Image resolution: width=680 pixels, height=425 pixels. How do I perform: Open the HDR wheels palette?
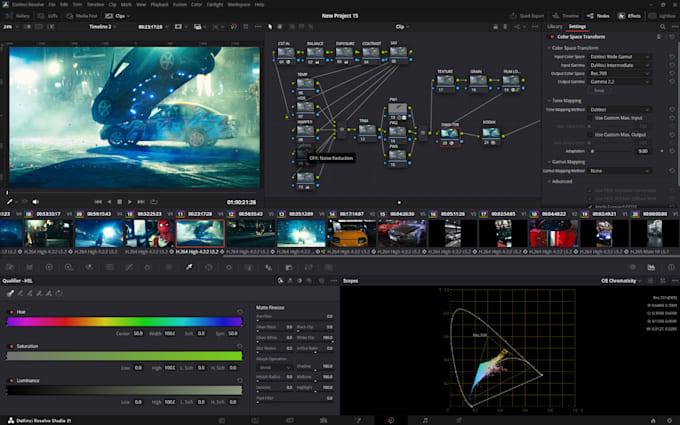pyautogui.click(x=69, y=267)
